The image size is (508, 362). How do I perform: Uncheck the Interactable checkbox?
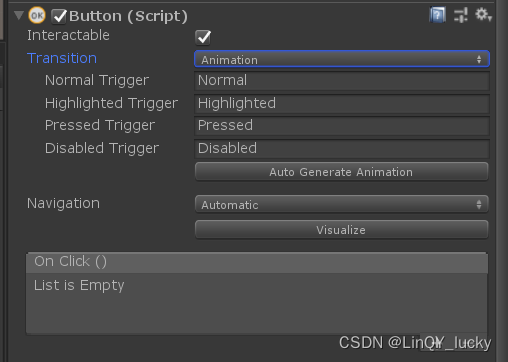[203, 37]
